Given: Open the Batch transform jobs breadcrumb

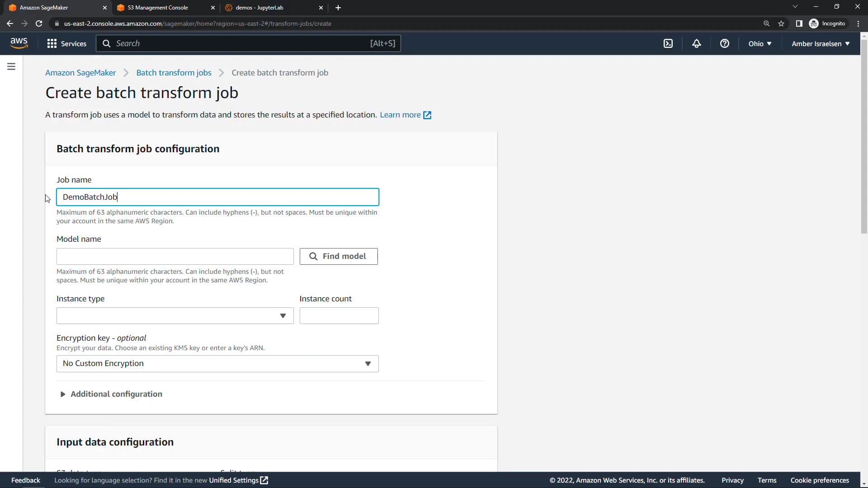Looking at the screenshot, I should coord(174,73).
